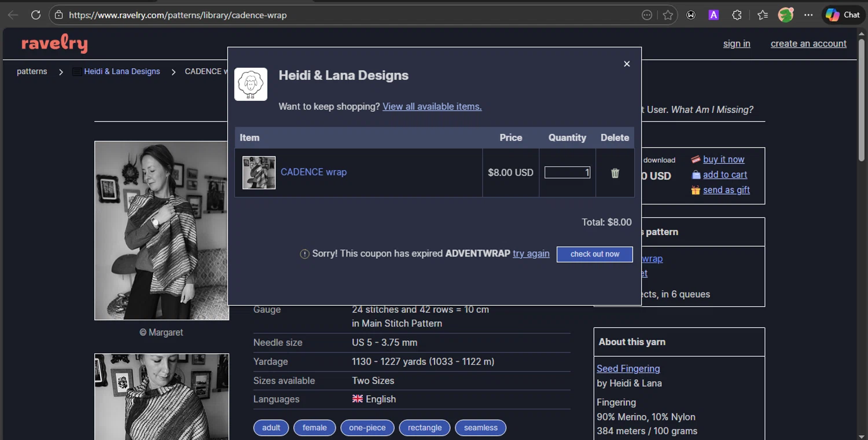Click the browser address bar URL
Image resolution: width=868 pixels, height=440 pixels.
(x=178, y=15)
